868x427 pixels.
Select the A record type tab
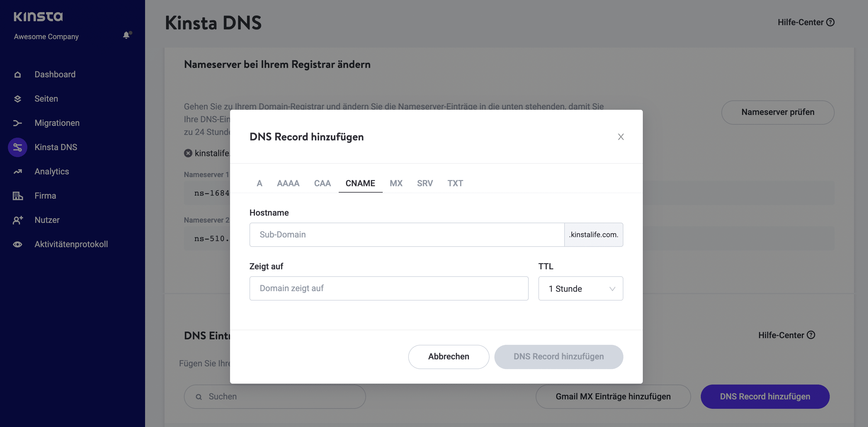pos(259,183)
